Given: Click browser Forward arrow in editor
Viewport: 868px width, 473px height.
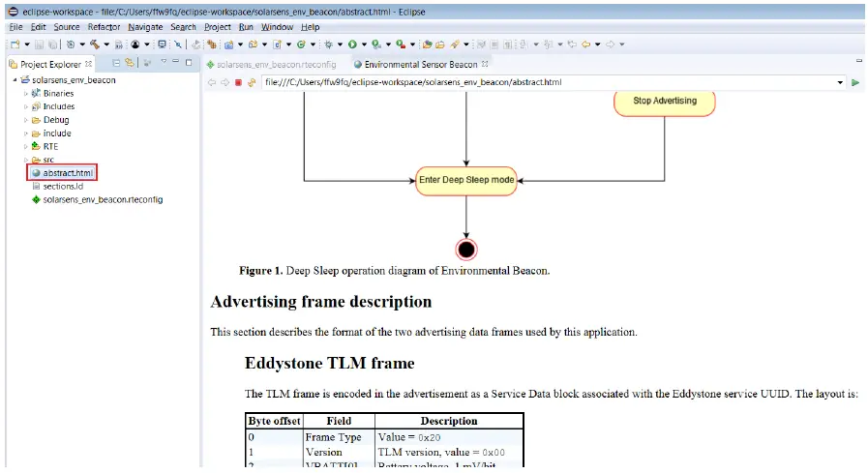Looking at the screenshot, I should pos(224,82).
